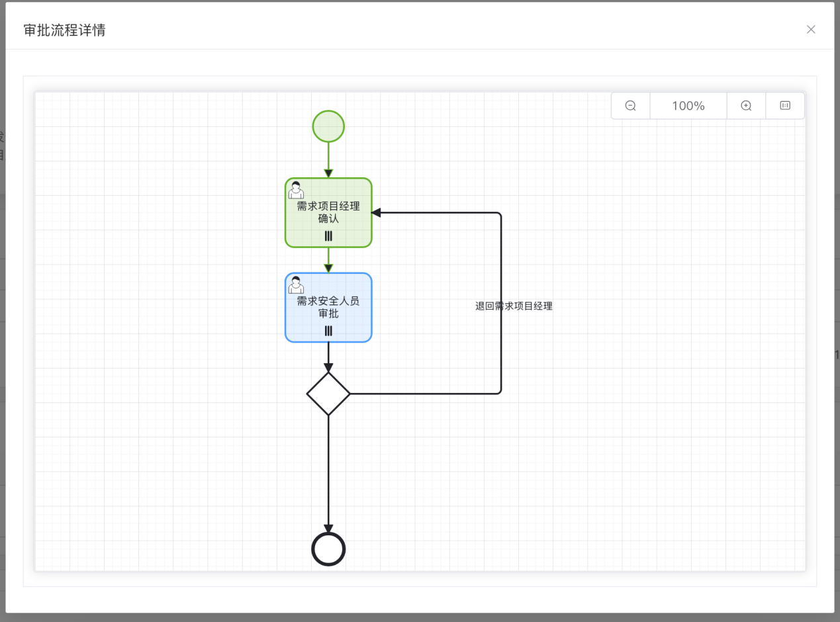Select the green start event circle
This screenshot has width=840, height=622.
[x=328, y=126]
